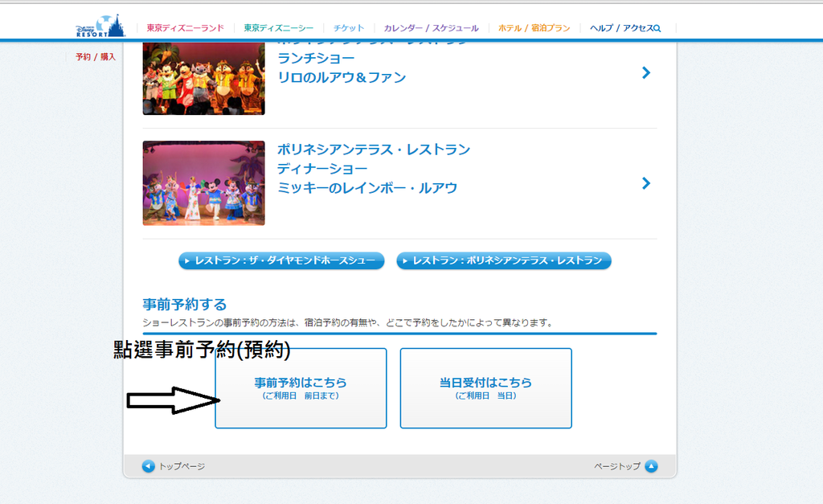Expand chevron for ミッキーのレインボー・ルアウ row
The image size is (823, 504).
[x=646, y=183]
